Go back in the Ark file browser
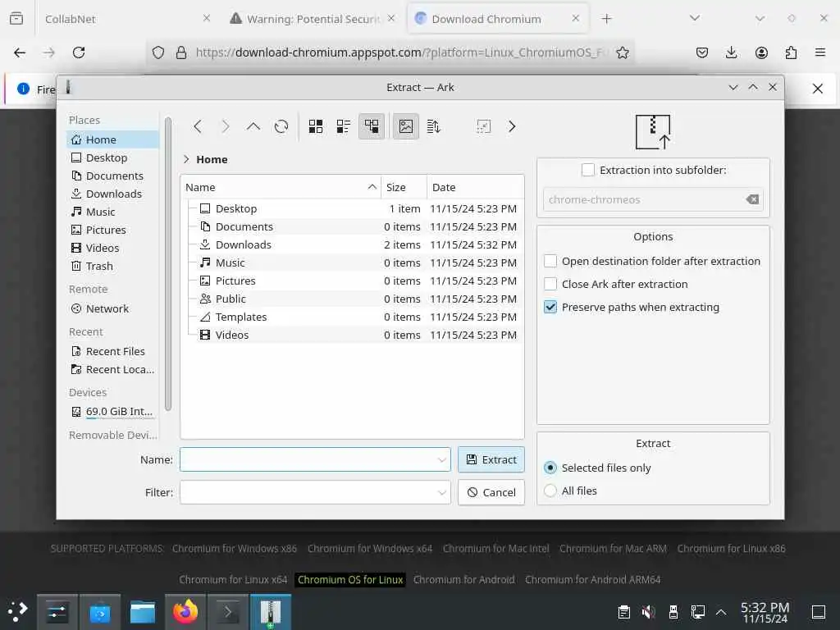 (x=198, y=126)
